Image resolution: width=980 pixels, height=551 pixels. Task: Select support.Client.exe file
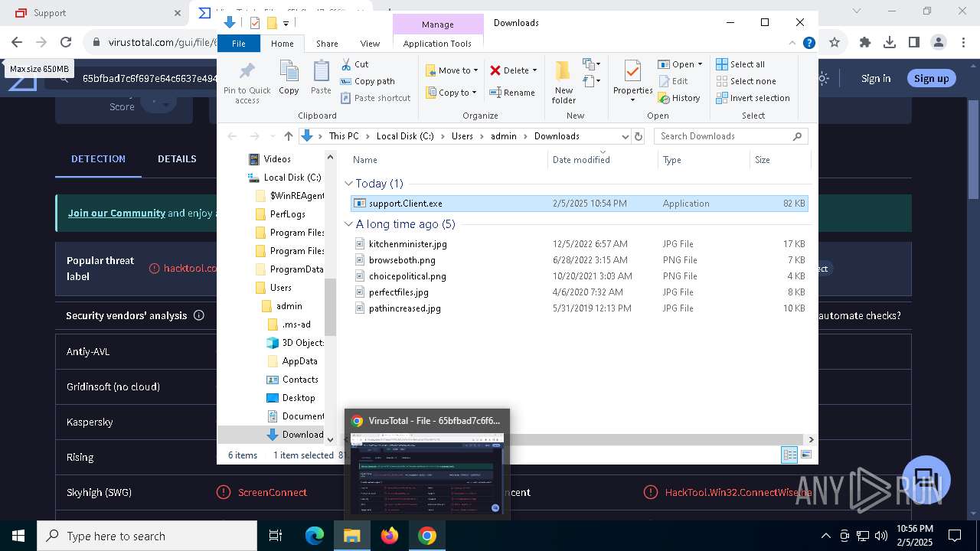579,204
